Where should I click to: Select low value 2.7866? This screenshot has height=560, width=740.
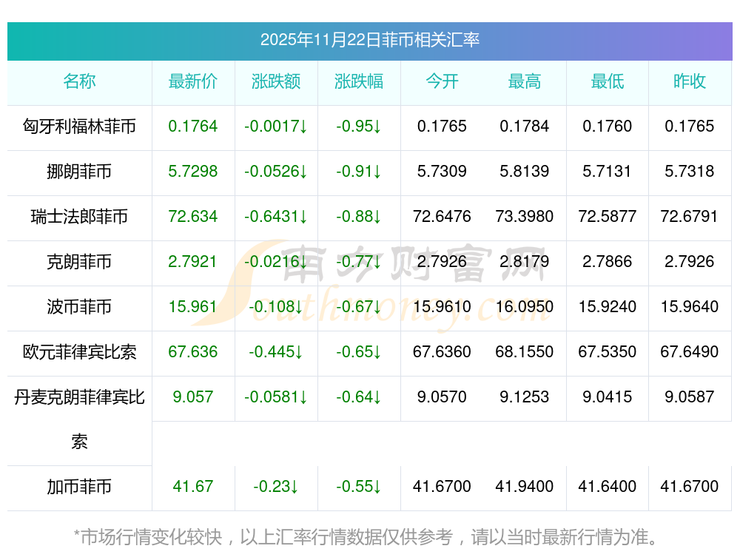608,261
